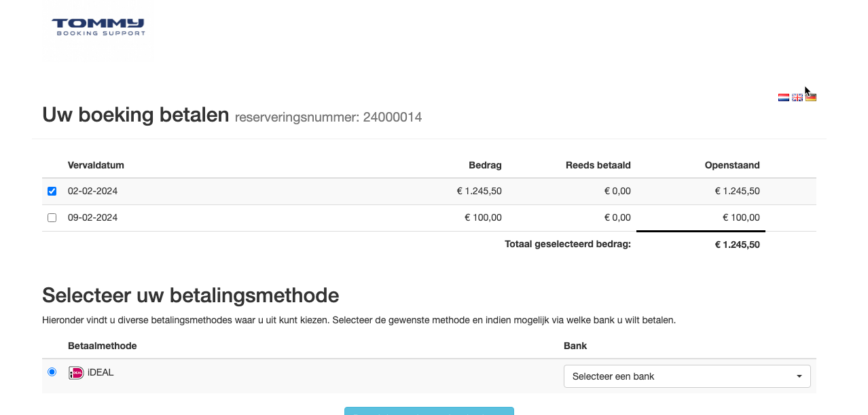Image resolution: width=868 pixels, height=415 pixels.
Task: Click the Bedrag column header
Action: (485, 165)
